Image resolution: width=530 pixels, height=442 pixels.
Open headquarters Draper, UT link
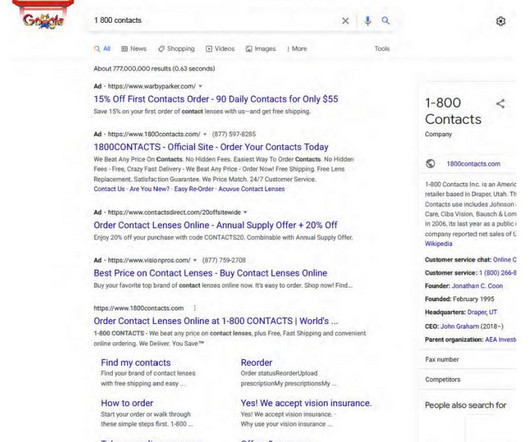click(x=482, y=312)
